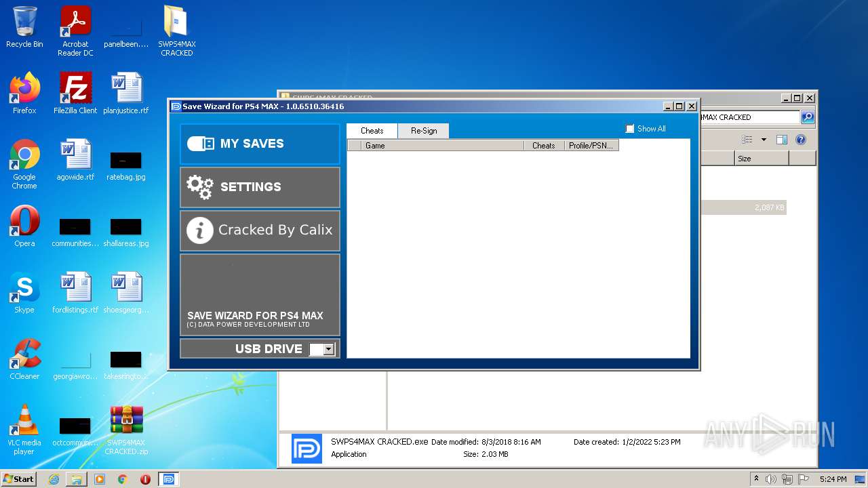Open the Firefox desktop shortcut
Image resolution: width=868 pixels, height=488 pixels.
pos(24,94)
